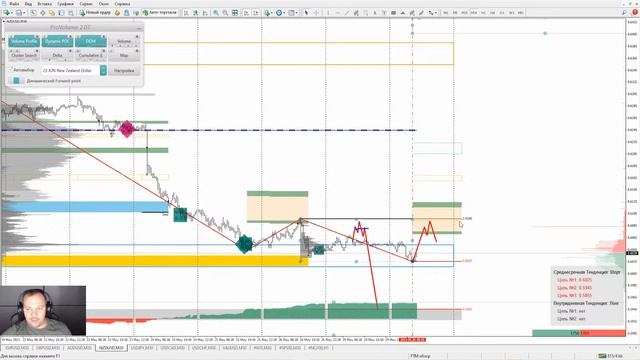Open the Profiles toolbar icon
The image size is (640, 360).
click(20, 13)
